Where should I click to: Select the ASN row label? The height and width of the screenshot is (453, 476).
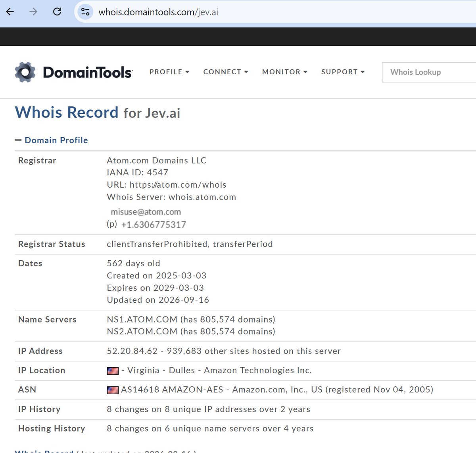pyautogui.click(x=27, y=390)
